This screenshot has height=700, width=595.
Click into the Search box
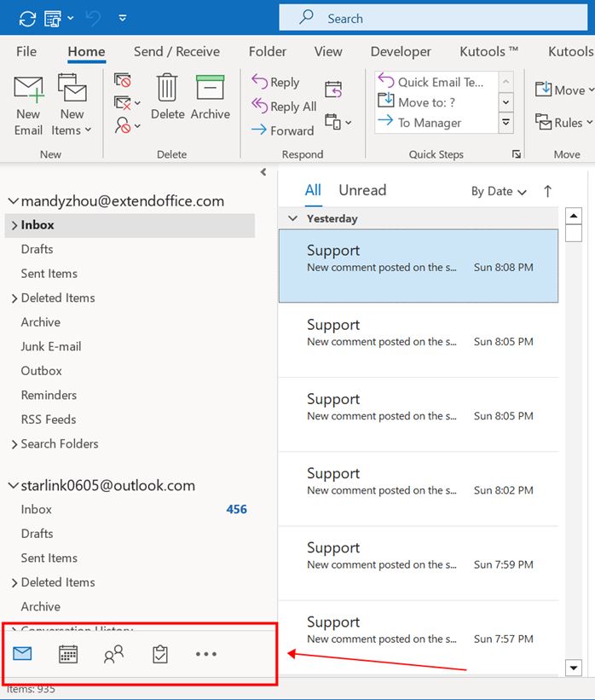click(433, 18)
